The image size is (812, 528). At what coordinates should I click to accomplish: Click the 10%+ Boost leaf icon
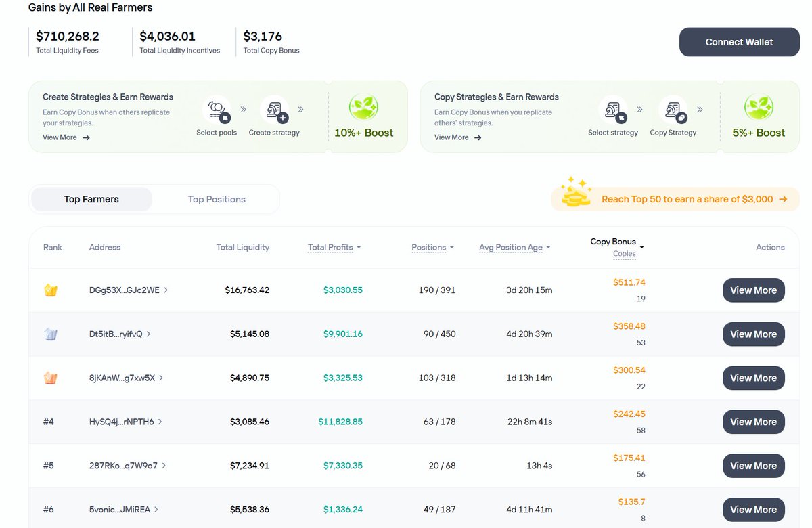363,107
